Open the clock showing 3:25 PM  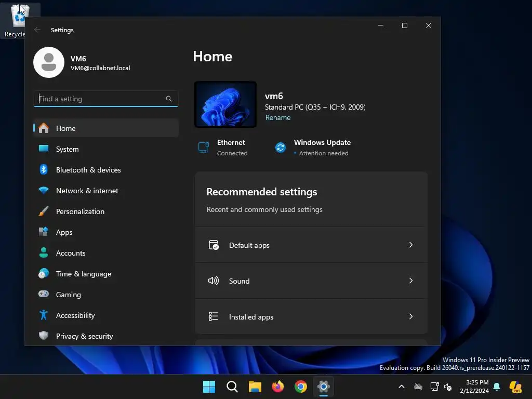point(474,387)
